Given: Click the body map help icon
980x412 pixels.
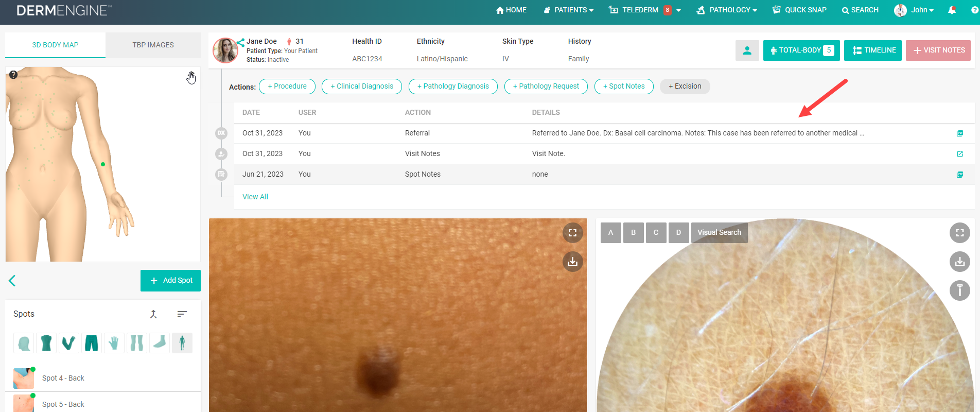Looking at the screenshot, I should coord(13,75).
